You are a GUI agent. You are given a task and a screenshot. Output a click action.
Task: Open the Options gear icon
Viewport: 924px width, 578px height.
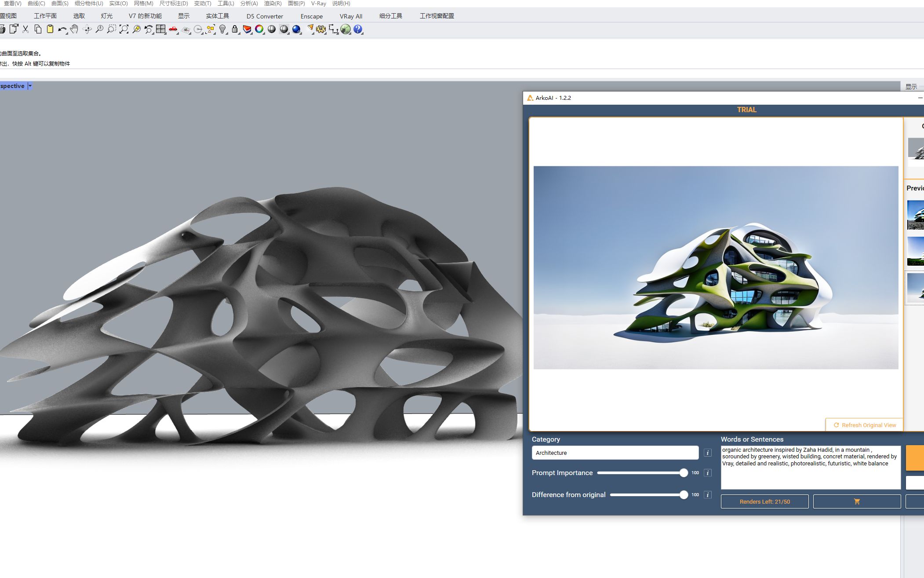click(x=321, y=29)
